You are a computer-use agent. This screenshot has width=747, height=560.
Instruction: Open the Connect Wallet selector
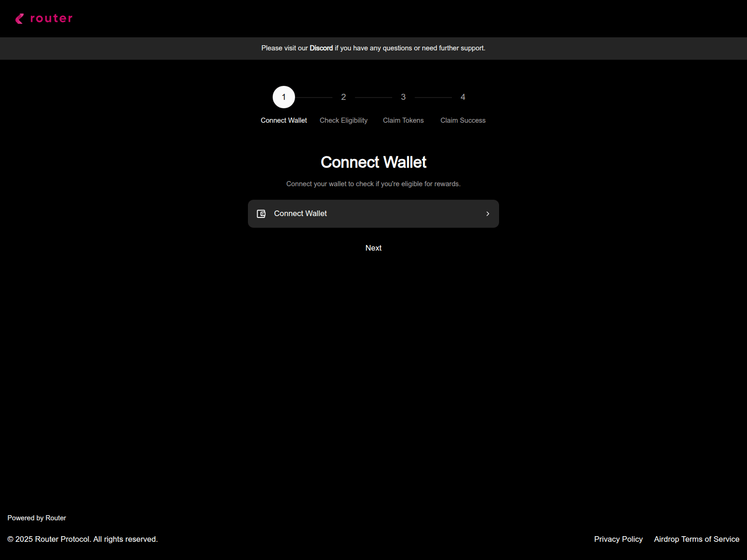[x=373, y=213]
